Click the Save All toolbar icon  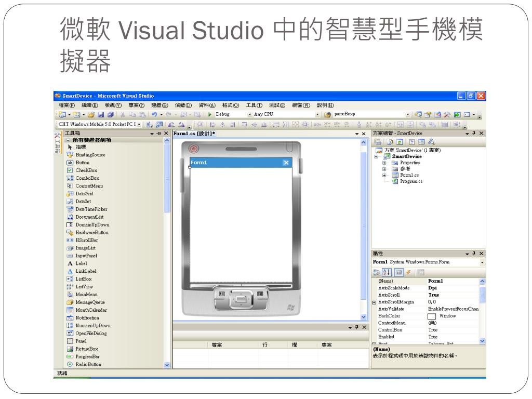(x=110, y=115)
